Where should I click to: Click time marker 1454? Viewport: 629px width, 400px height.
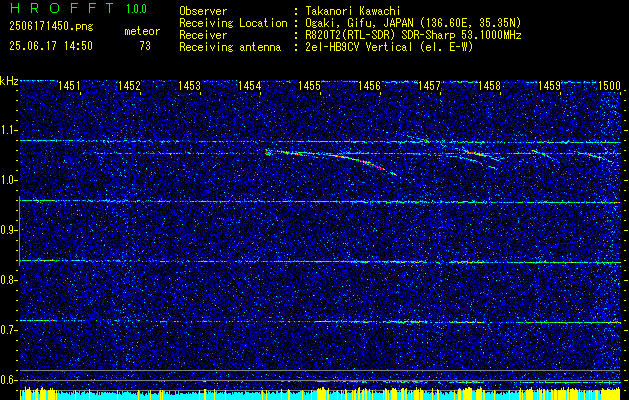[x=249, y=85]
